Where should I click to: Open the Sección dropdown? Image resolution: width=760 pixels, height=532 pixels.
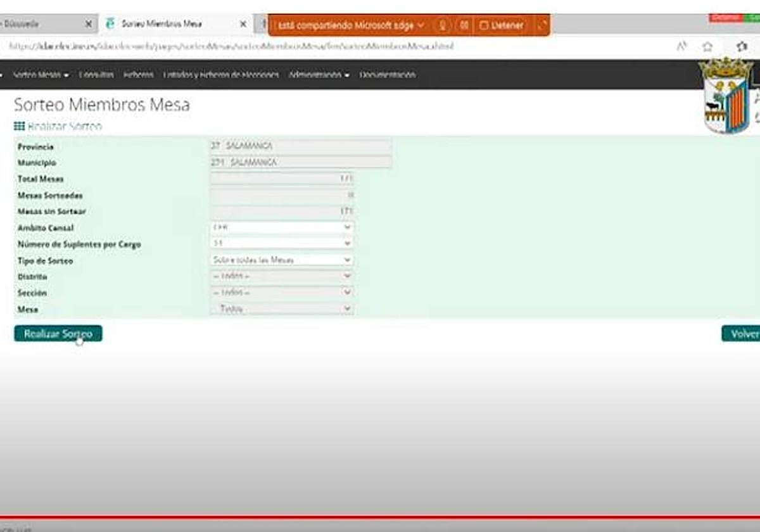[x=282, y=293]
